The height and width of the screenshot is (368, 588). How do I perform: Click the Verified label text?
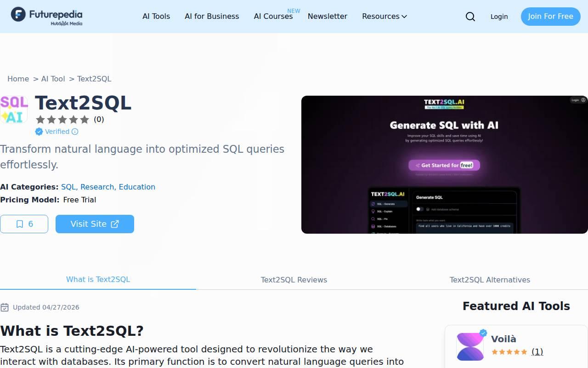(x=57, y=132)
